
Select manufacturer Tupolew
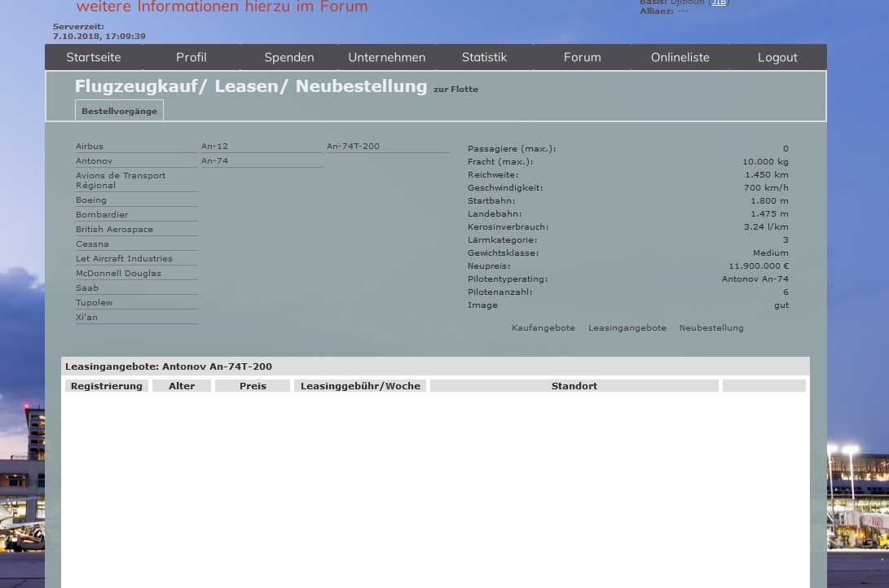tap(137, 303)
